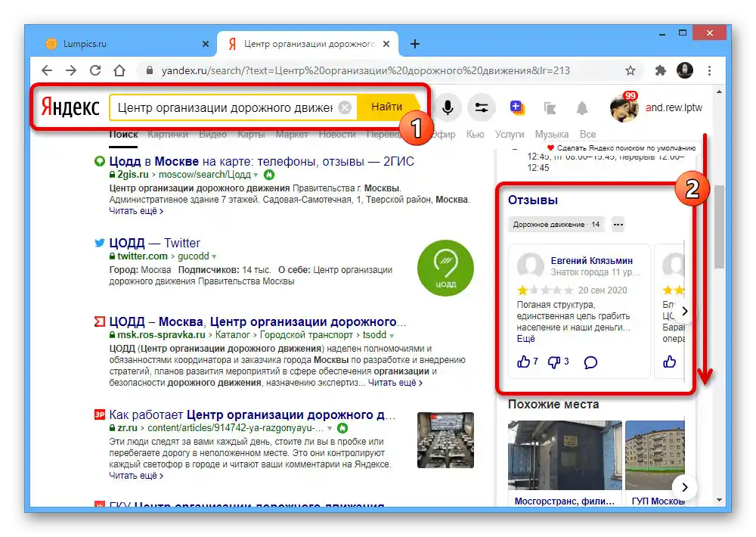Click the page vertical scrollbar thumb
The width and height of the screenshot is (756, 537).
click(x=719, y=227)
